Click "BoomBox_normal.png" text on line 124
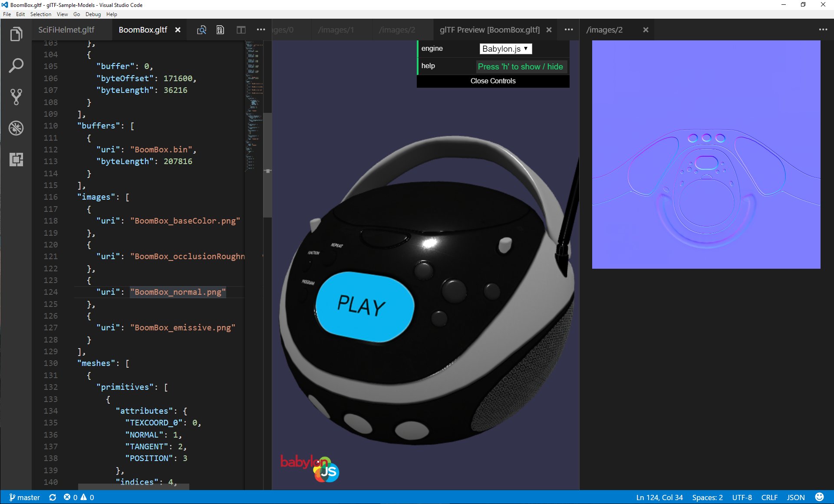834x504 pixels. [x=178, y=292]
